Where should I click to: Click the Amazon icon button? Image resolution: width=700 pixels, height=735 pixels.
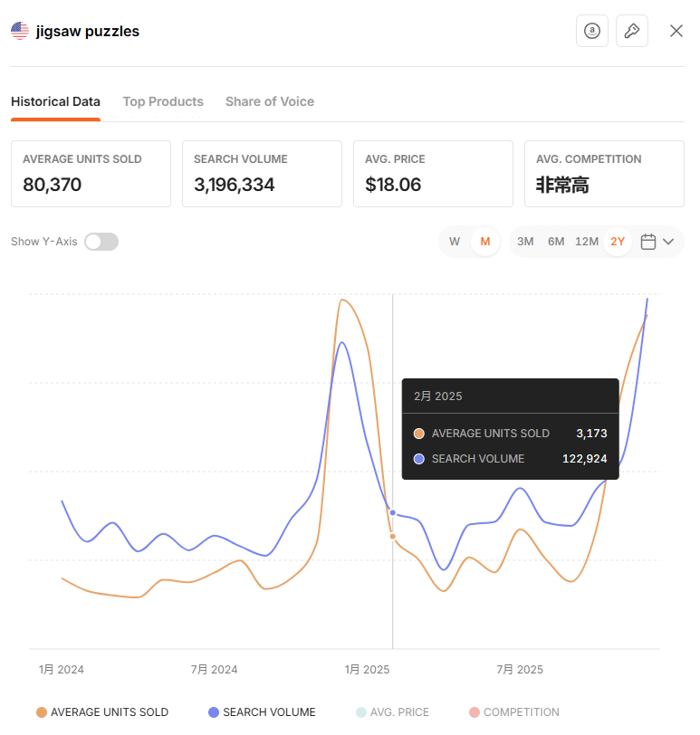tap(592, 31)
